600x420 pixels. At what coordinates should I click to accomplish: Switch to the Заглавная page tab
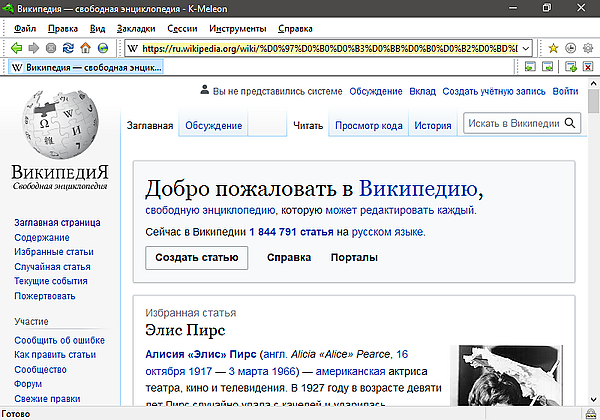150,125
